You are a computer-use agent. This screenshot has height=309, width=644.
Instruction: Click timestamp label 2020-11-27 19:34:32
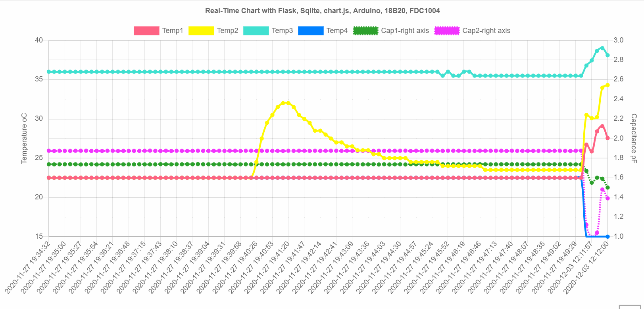click(28, 267)
